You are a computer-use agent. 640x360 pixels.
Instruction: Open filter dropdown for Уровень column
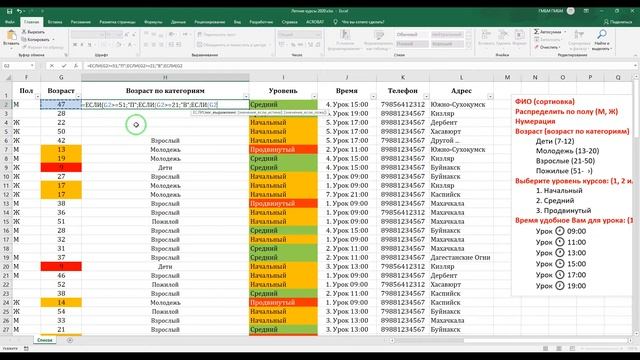(x=314, y=97)
